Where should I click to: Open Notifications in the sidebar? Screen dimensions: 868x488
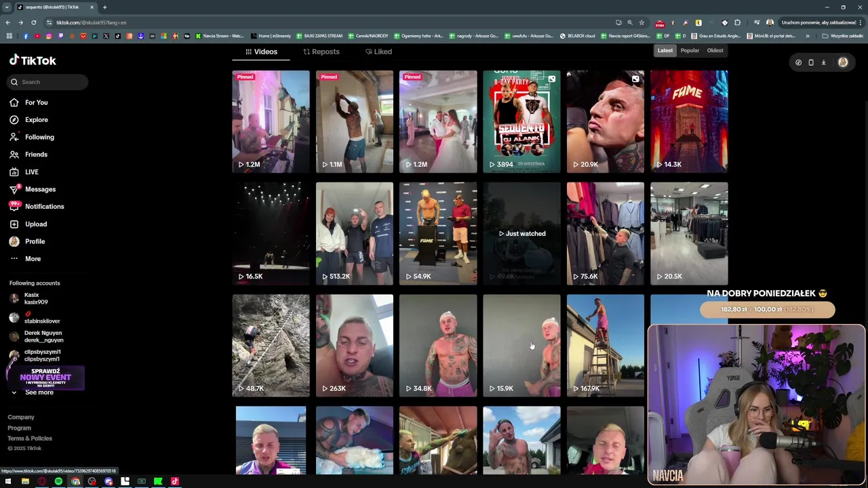[44, 207]
